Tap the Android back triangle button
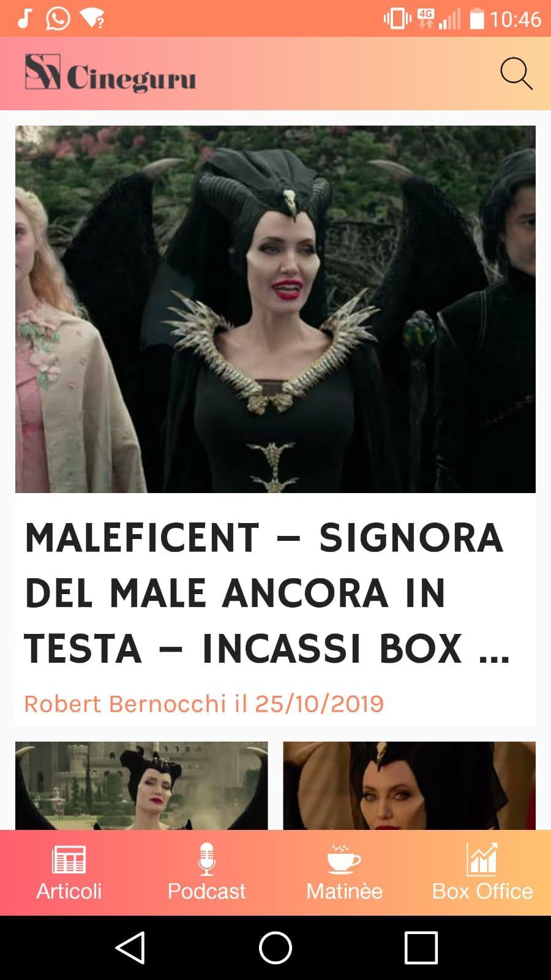Screen dimensions: 551x980 coord(130,948)
